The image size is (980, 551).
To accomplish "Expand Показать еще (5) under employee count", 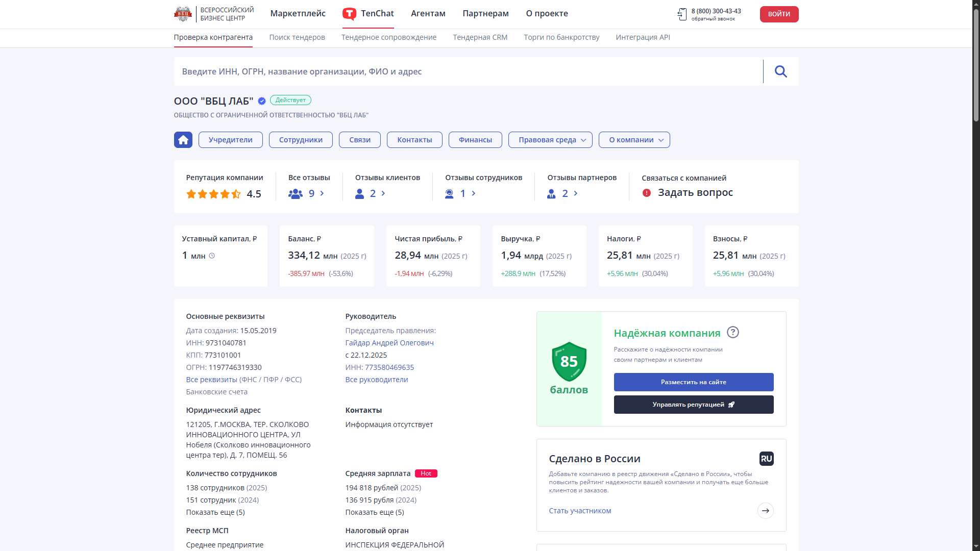I will pyautogui.click(x=215, y=512).
